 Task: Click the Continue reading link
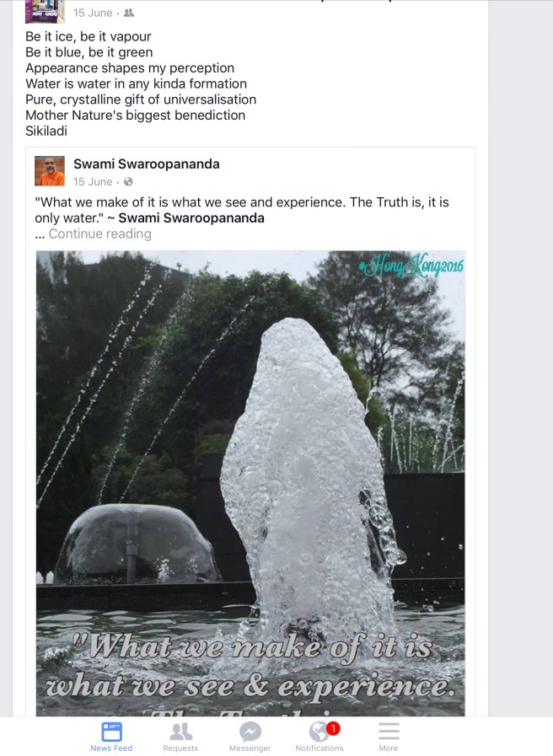point(99,233)
